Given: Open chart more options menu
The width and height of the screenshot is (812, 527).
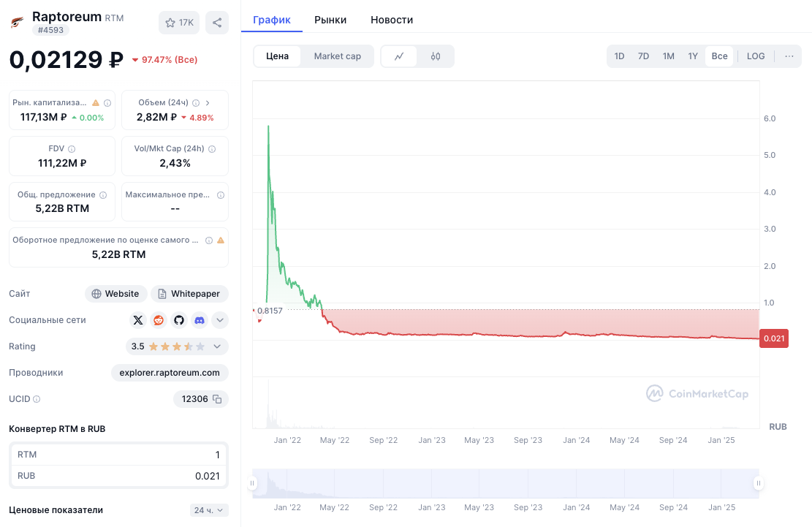Looking at the screenshot, I should click(x=789, y=56).
